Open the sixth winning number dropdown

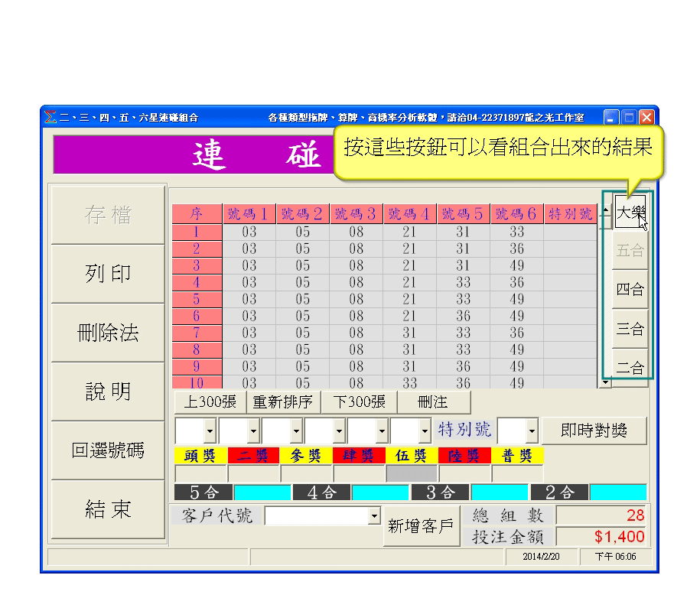click(425, 431)
